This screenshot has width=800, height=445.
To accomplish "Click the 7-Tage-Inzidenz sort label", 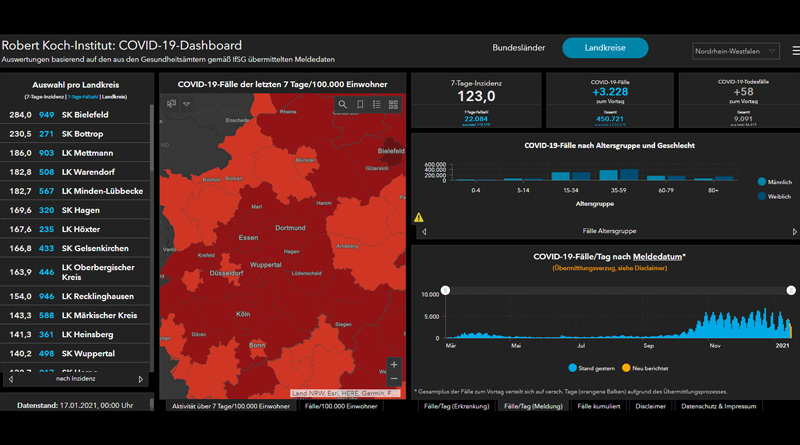I will [45, 96].
